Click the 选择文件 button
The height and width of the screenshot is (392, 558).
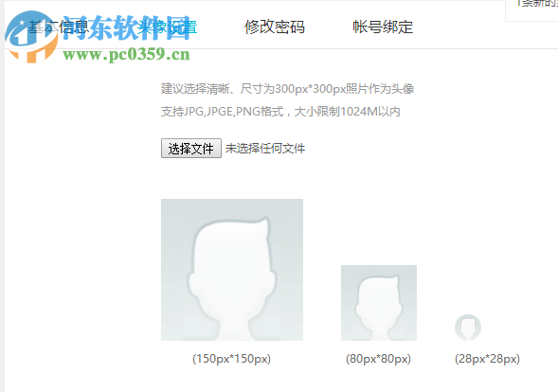click(x=191, y=149)
